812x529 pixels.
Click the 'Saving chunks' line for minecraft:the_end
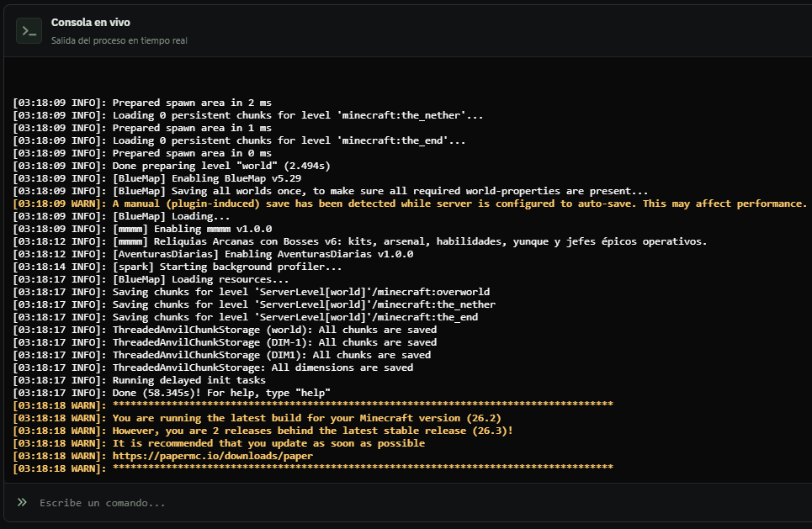246,317
